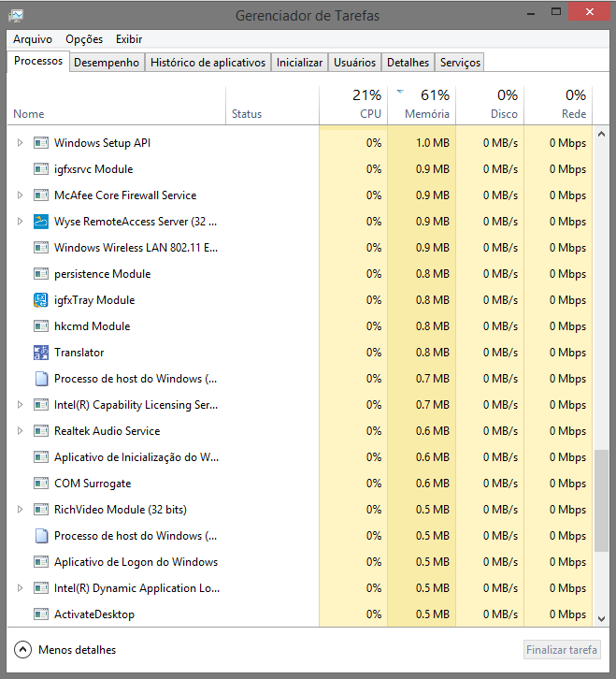
Task: Sort by the Status column header
Action: tap(272, 106)
